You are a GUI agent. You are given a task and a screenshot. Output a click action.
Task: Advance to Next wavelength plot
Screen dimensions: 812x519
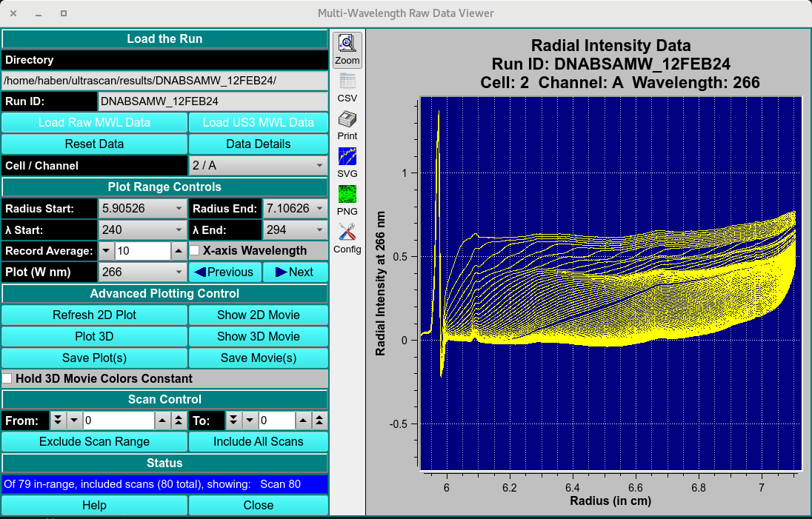coord(295,272)
